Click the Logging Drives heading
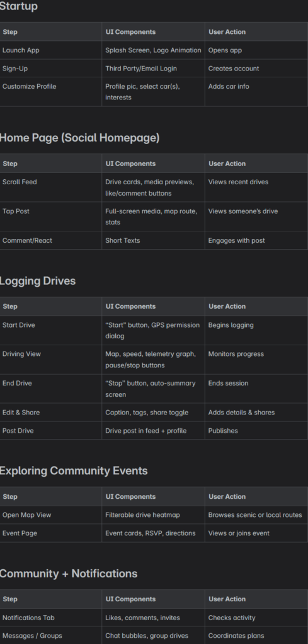 pyautogui.click(x=38, y=281)
